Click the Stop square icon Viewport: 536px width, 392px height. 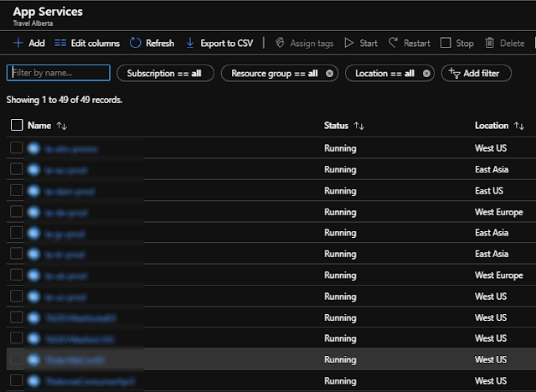coord(446,43)
